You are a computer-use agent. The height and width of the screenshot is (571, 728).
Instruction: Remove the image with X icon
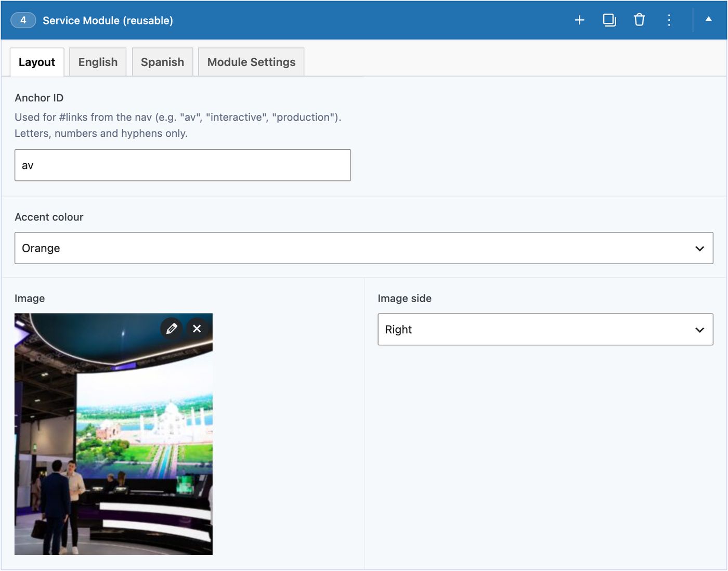197,329
